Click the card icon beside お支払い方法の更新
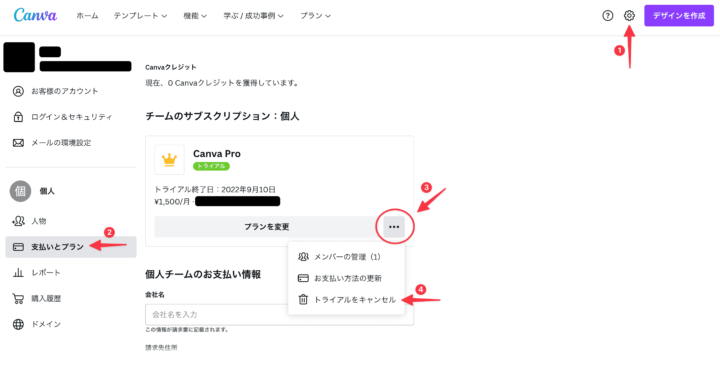The width and height of the screenshot is (720, 370). 303,278
